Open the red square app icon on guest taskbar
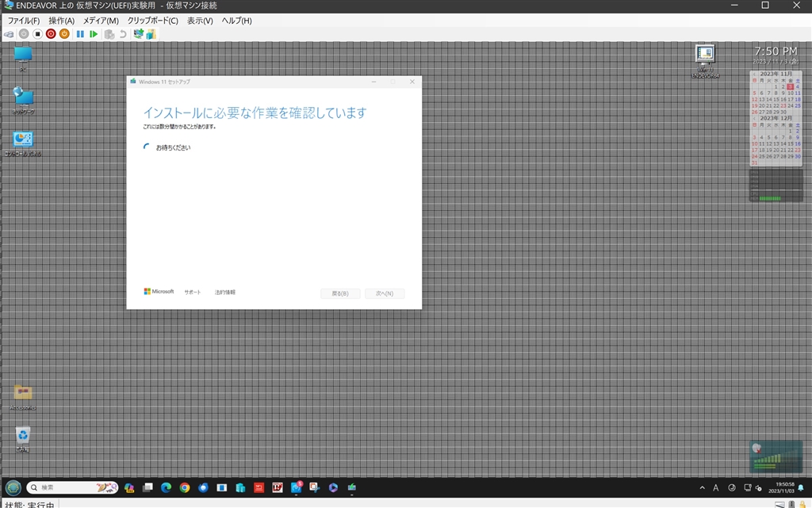The height and width of the screenshot is (508, 812). point(259,487)
